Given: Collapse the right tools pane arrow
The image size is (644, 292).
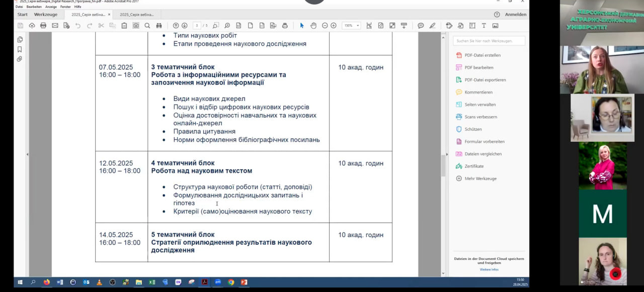Looking at the screenshot, I should pos(447,154).
